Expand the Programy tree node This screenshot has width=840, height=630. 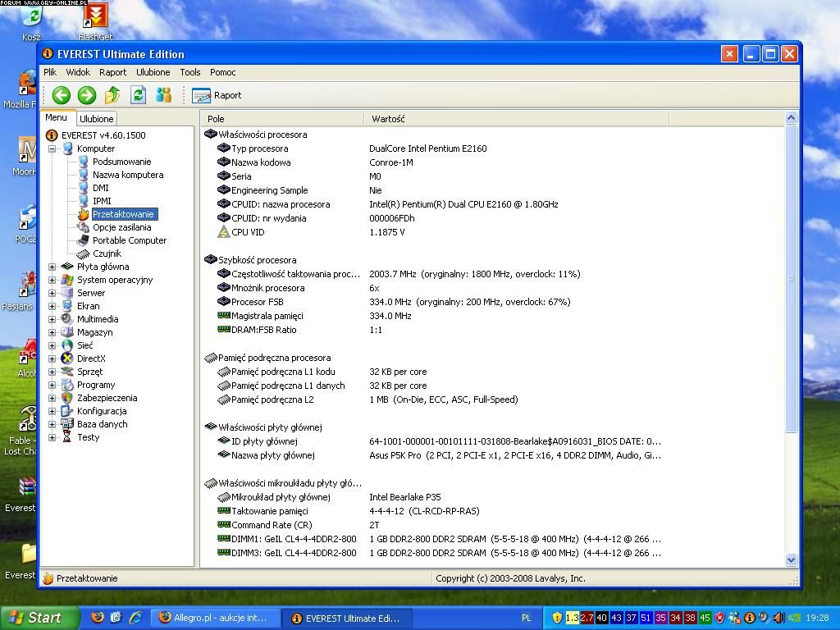(52, 386)
